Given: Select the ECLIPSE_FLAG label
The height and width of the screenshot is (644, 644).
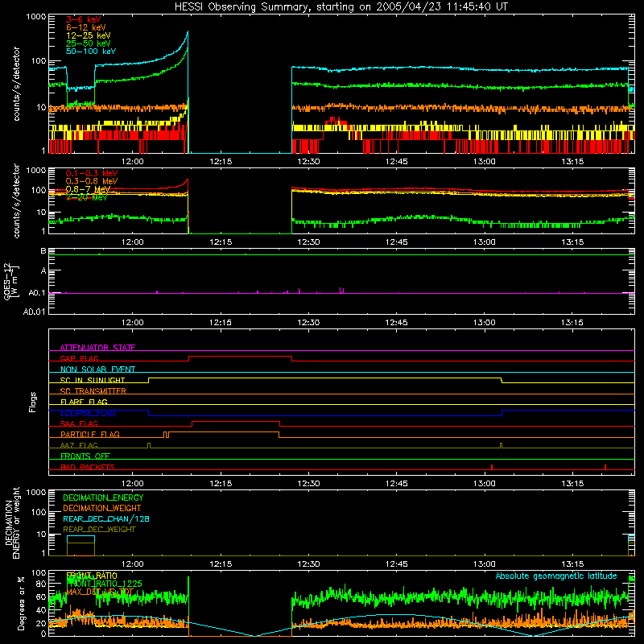Looking at the screenshot, I should 88,413.
